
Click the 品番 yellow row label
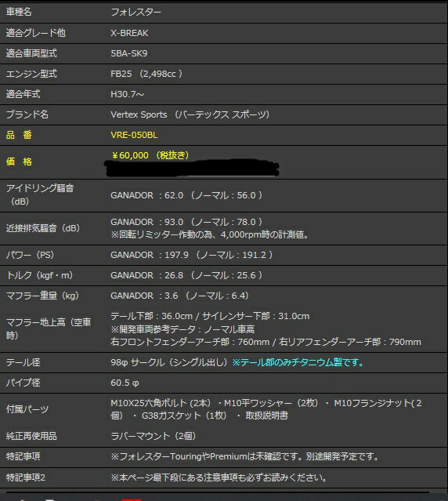click(19, 135)
